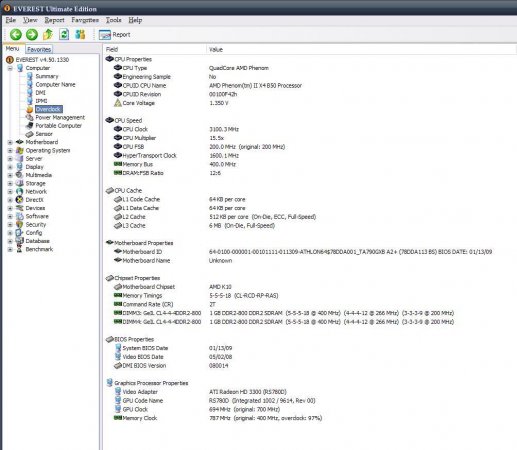This screenshot has width=517, height=450.
Task: Click the Core Voltage warning triangle icon
Action: 118,103
